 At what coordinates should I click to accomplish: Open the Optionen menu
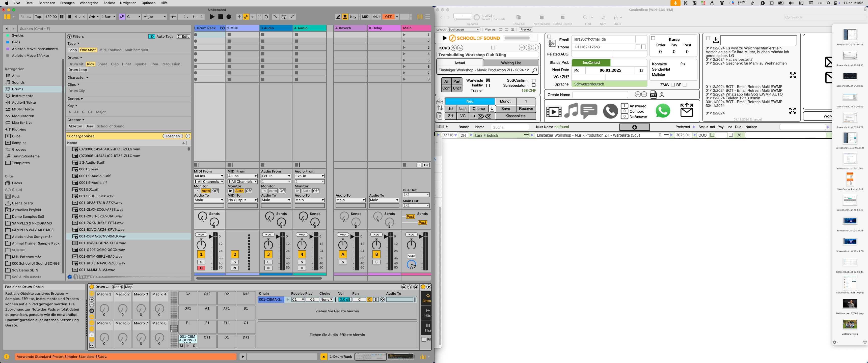pos(149,3)
